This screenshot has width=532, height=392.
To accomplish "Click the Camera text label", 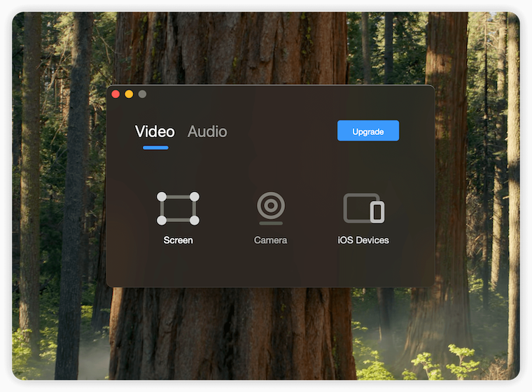I will (270, 240).
